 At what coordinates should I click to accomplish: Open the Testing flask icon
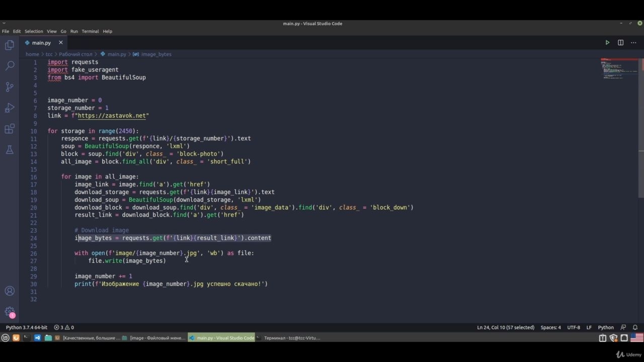10,150
